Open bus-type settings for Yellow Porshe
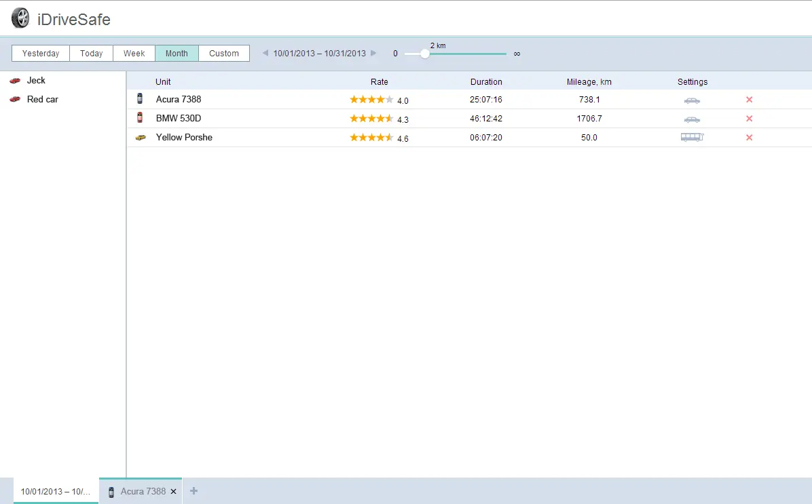This screenshot has width=812, height=504. click(x=692, y=137)
